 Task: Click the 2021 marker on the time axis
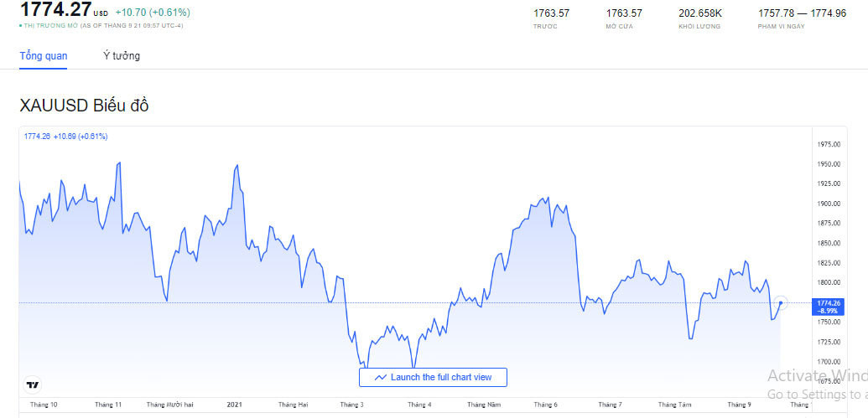(236, 405)
